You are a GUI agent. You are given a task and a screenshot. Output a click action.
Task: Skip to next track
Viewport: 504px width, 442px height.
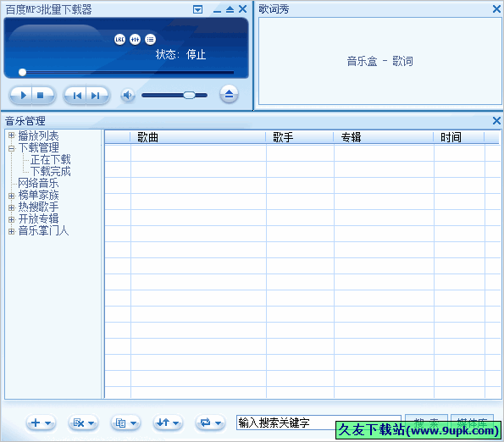tap(97, 96)
